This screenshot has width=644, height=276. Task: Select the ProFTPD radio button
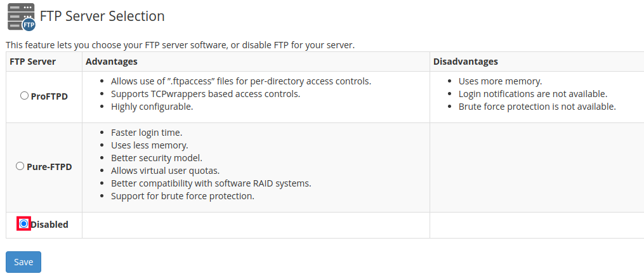[24, 96]
